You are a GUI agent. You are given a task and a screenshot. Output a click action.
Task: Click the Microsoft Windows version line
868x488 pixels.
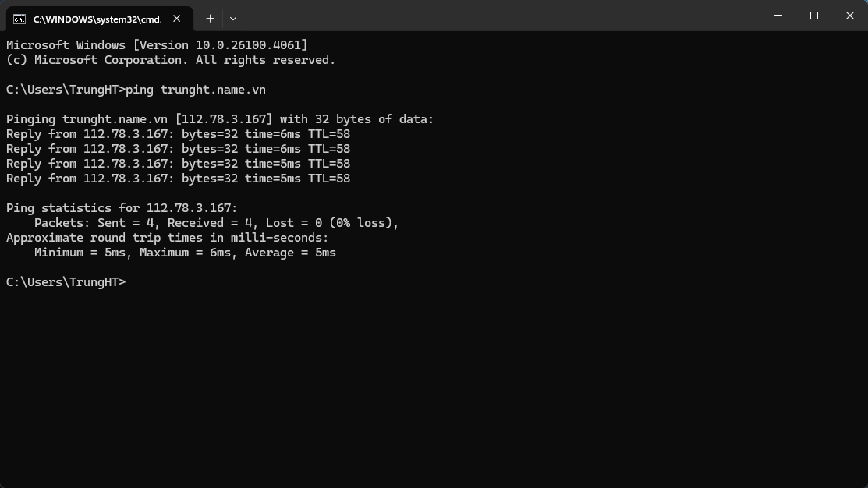point(157,45)
